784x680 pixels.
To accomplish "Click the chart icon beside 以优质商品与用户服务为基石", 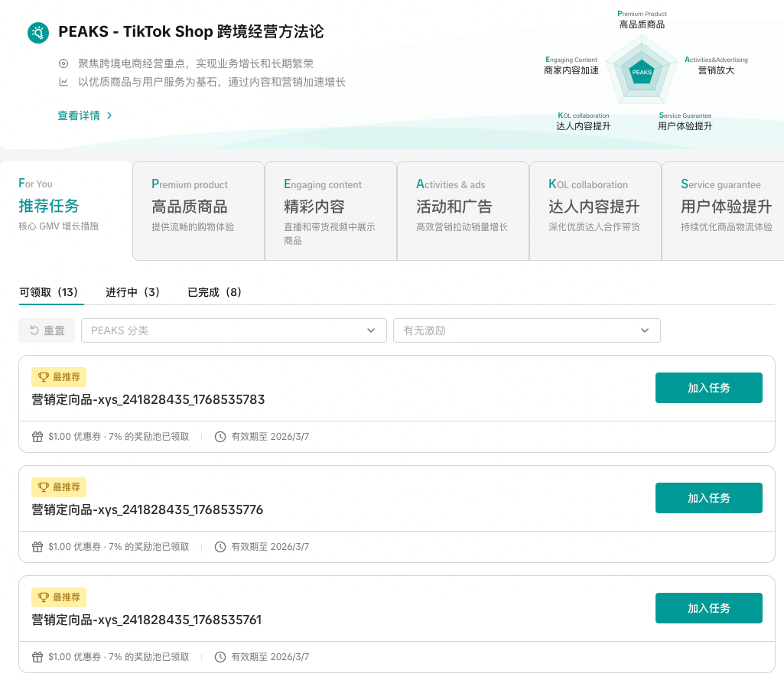I will tap(63, 82).
